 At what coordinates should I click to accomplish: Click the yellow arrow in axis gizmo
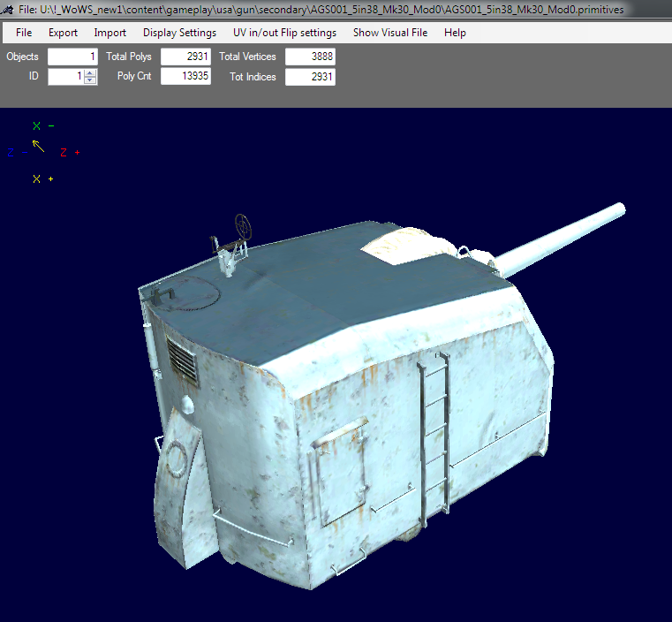click(x=38, y=146)
